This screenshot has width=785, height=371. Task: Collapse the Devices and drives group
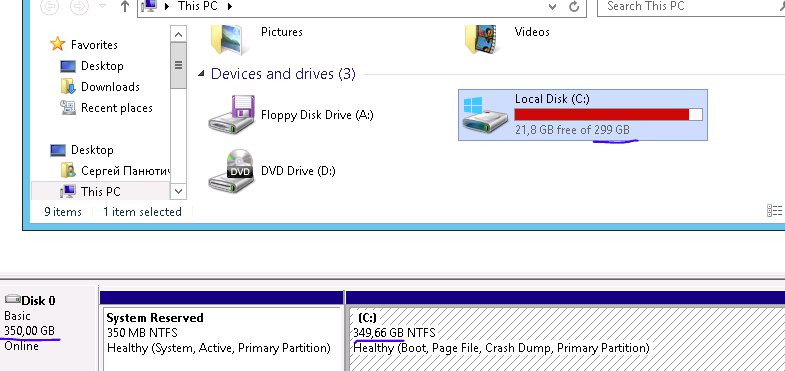(x=201, y=74)
